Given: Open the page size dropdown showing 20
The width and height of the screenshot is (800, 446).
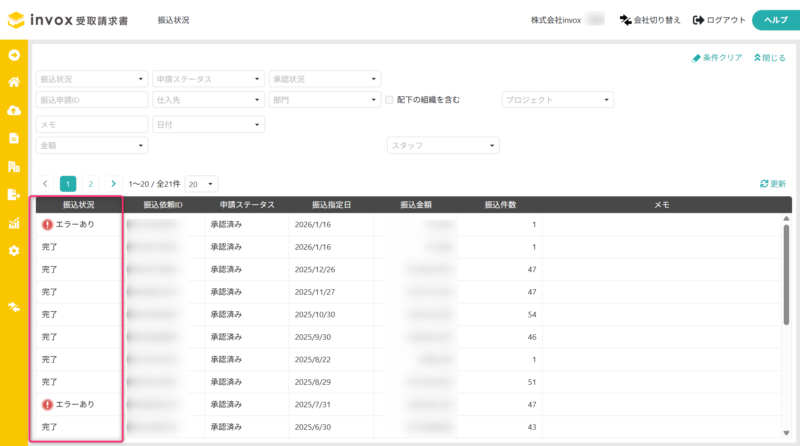Looking at the screenshot, I should coord(201,184).
